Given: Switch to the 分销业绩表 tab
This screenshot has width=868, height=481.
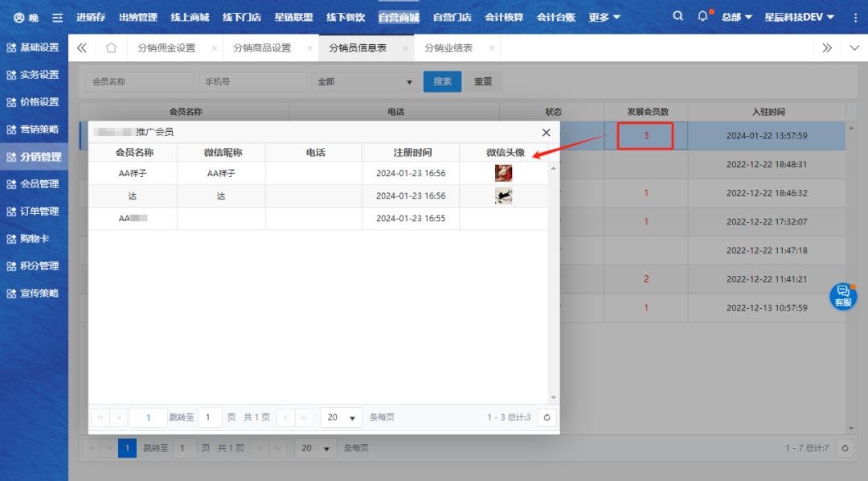Looking at the screenshot, I should coord(448,48).
